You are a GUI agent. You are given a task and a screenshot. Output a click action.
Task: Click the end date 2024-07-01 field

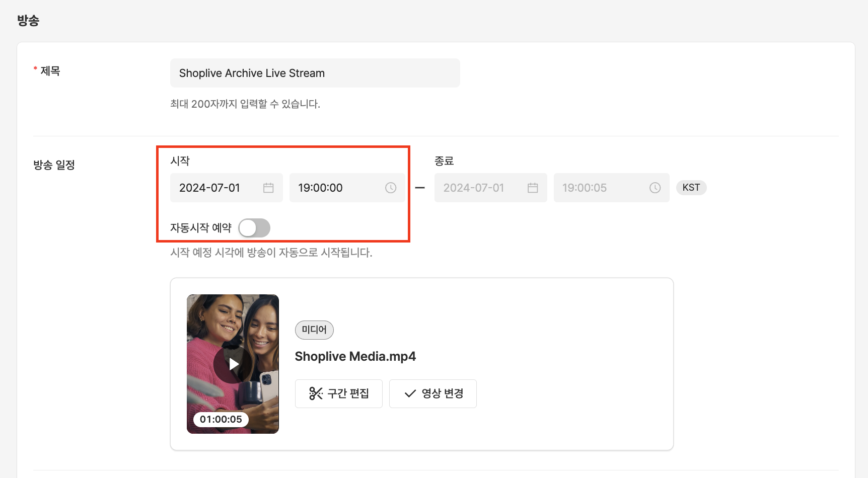click(490, 188)
